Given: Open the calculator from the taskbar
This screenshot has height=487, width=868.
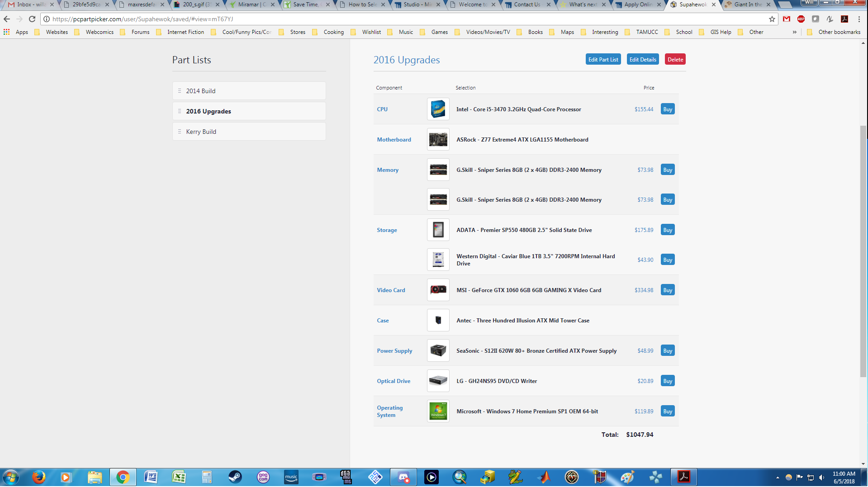Looking at the screenshot, I should [207, 477].
